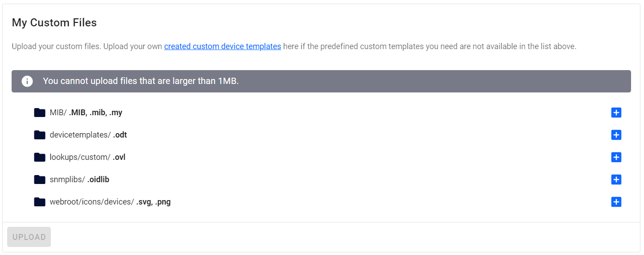
Task: Click the MIB folder icon
Action: [40, 113]
